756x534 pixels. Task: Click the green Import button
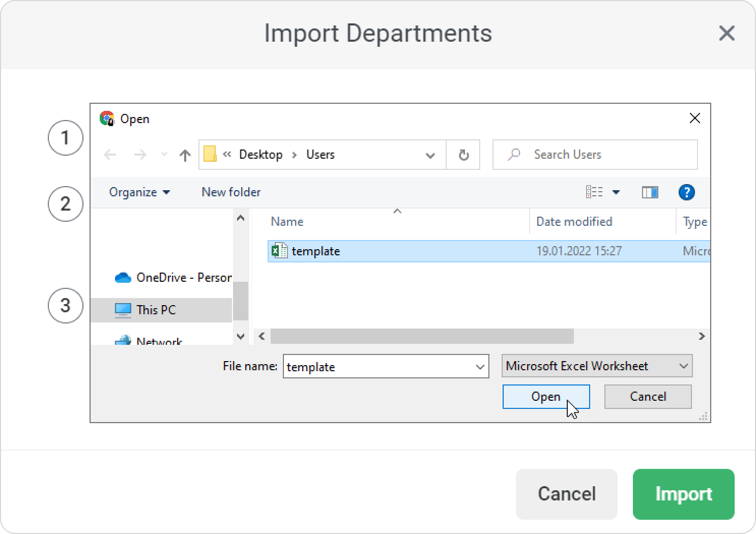click(683, 494)
